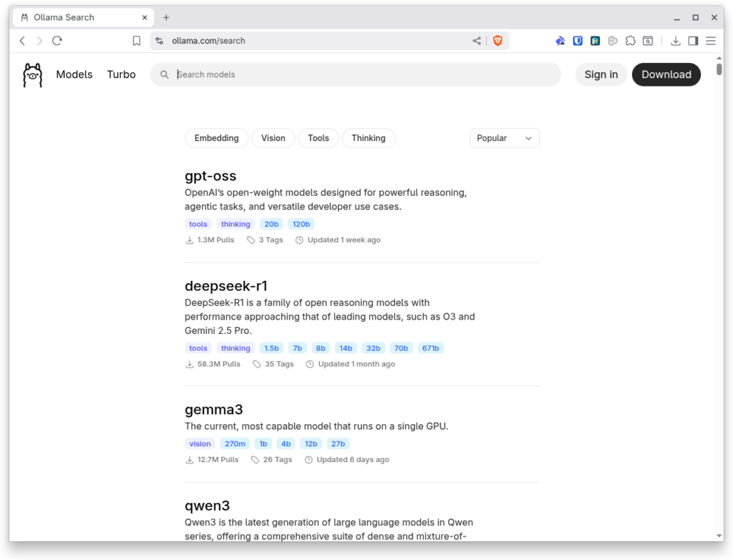
Task: Click the 27b tag under gemma3
Action: 338,443
